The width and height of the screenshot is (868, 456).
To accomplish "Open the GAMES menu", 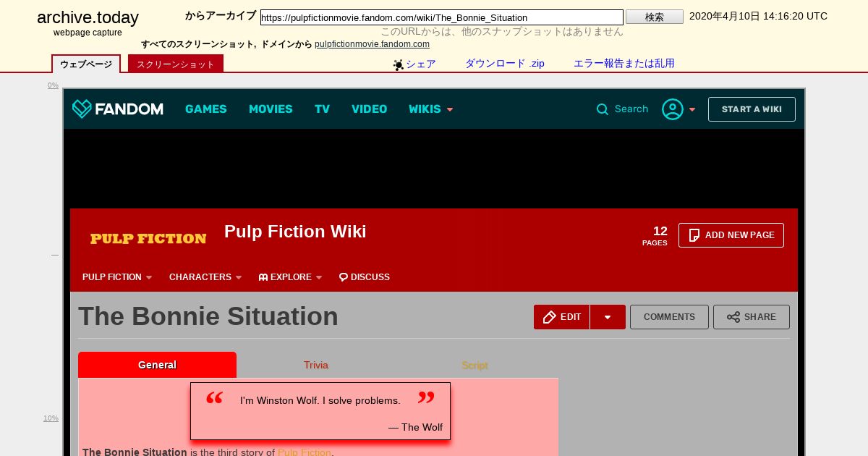I will click(206, 109).
